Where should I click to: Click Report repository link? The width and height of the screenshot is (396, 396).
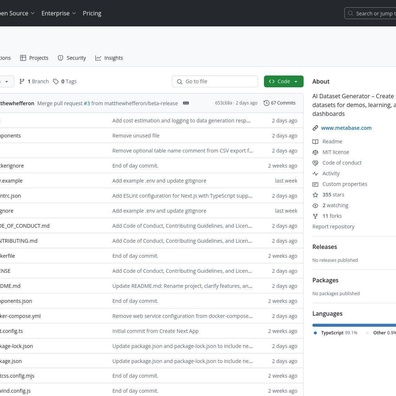coord(333,227)
